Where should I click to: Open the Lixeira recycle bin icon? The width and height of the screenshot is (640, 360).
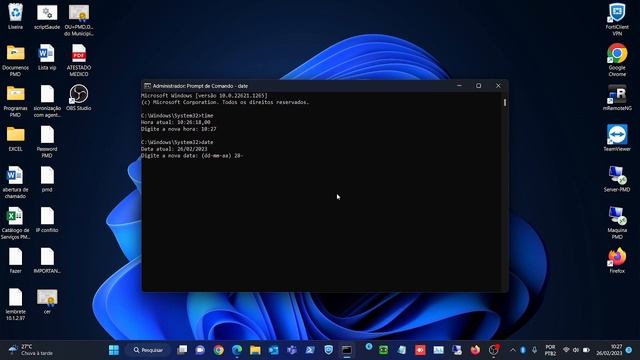15,16
